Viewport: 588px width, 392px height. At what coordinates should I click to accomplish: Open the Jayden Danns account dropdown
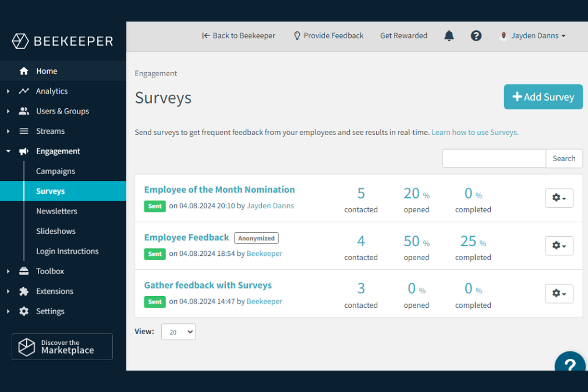[533, 36]
